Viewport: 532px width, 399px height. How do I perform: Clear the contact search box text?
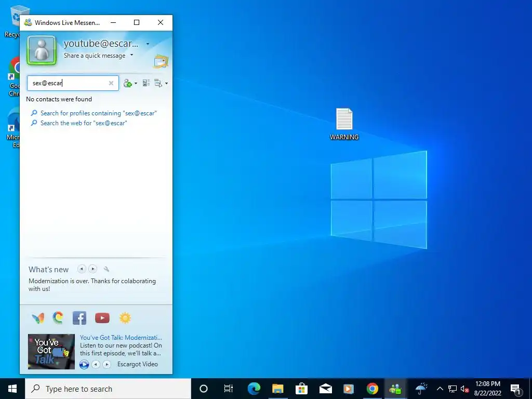(111, 83)
